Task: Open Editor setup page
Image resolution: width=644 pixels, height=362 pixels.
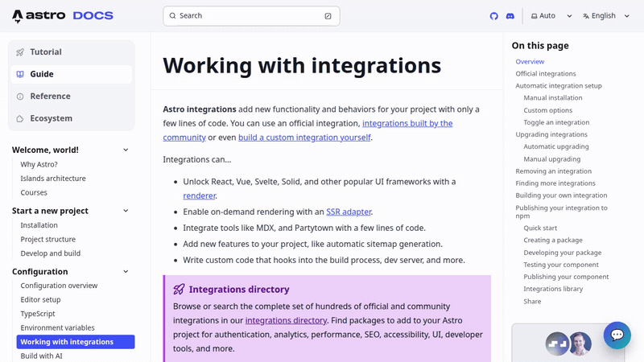Action: (41, 299)
